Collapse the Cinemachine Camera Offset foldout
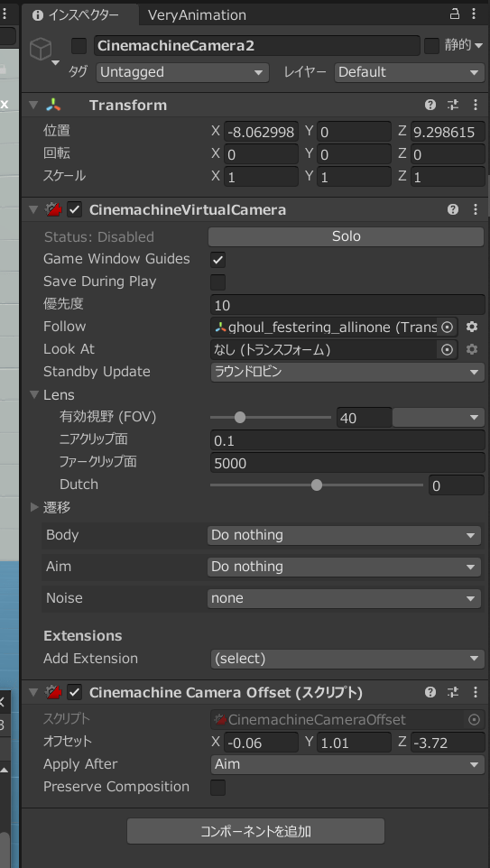Viewport: 490px width, 868px height. click(x=33, y=692)
